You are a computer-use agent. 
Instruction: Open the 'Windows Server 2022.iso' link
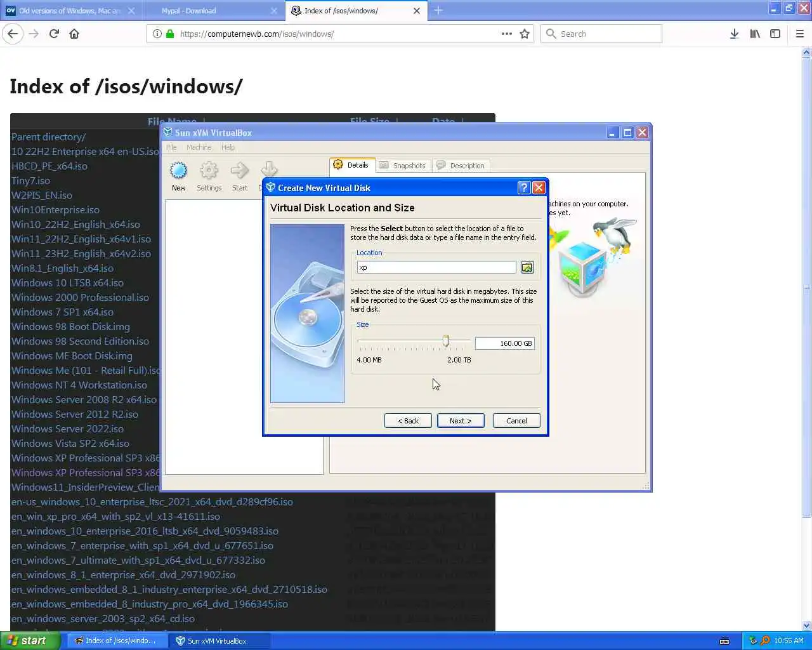[x=67, y=428]
